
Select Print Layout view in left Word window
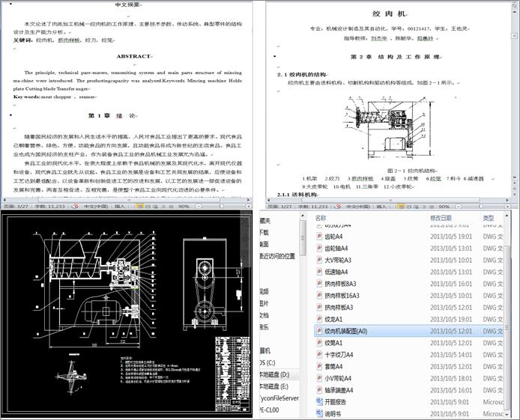click(x=140, y=206)
